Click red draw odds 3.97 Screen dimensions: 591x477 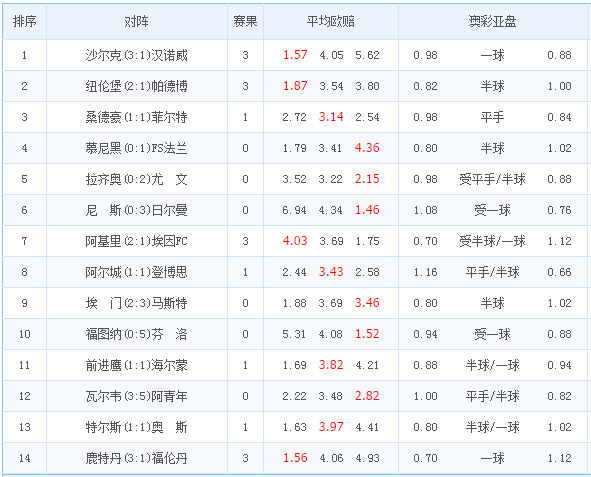[331, 427]
